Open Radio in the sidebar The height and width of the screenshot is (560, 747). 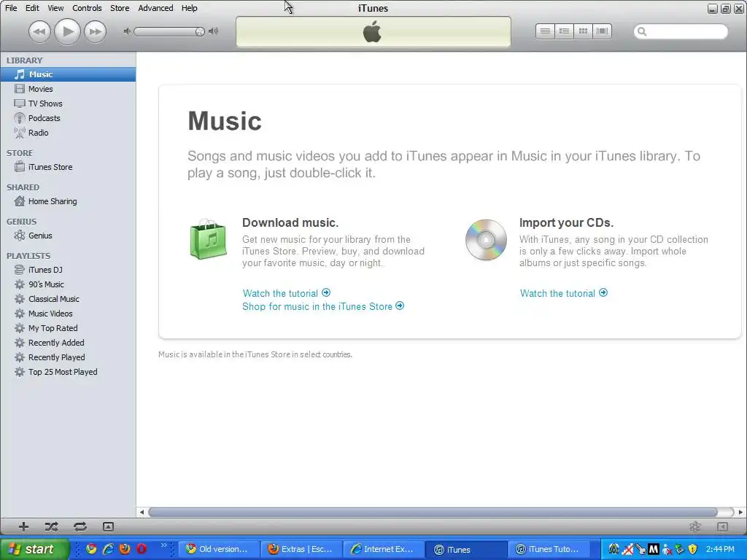point(68,133)
